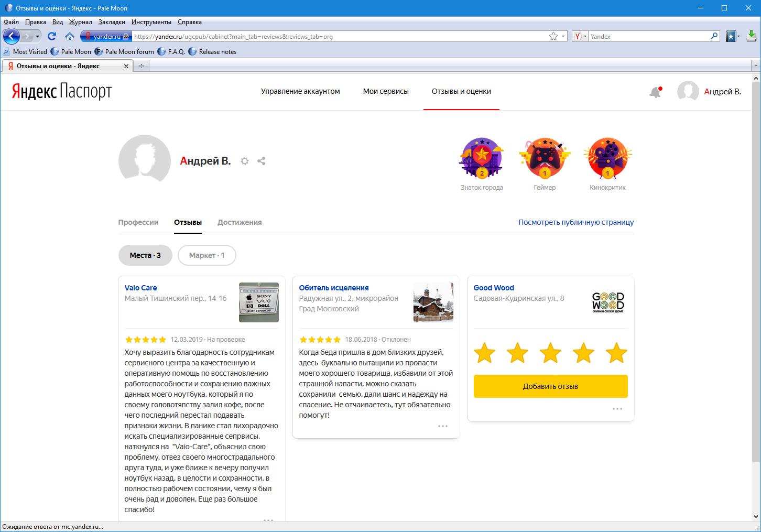Click the forward navigation arrow
Viewport: 761px width, 532px height.
click(x=27, y=36)
